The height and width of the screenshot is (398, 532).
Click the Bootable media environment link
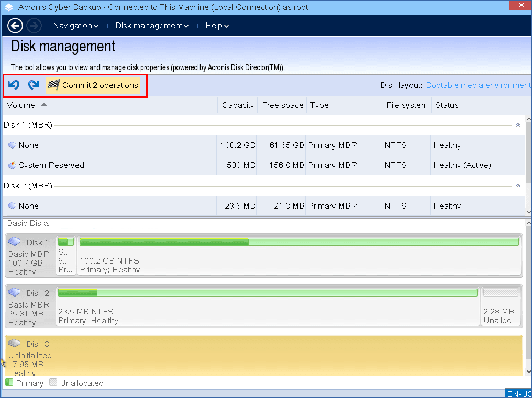[x=477, y=85]
